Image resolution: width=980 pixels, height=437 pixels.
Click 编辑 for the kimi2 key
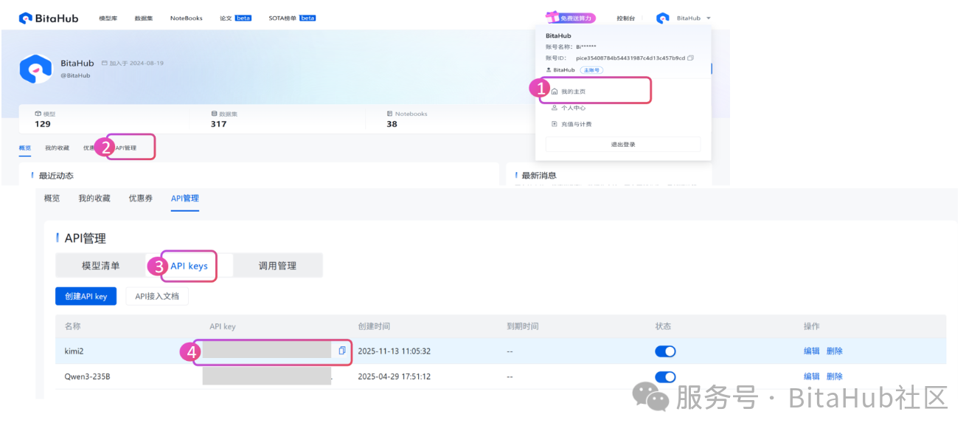812,351
